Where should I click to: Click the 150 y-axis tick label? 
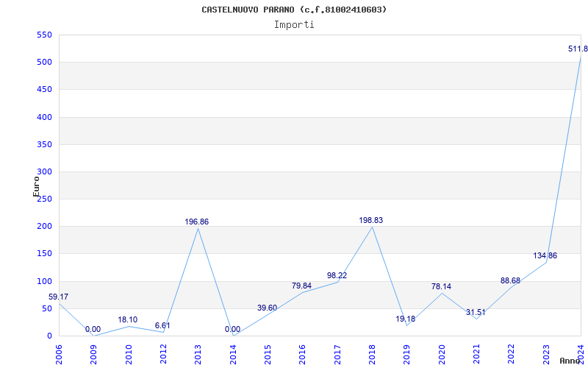[x=44, y=254]
